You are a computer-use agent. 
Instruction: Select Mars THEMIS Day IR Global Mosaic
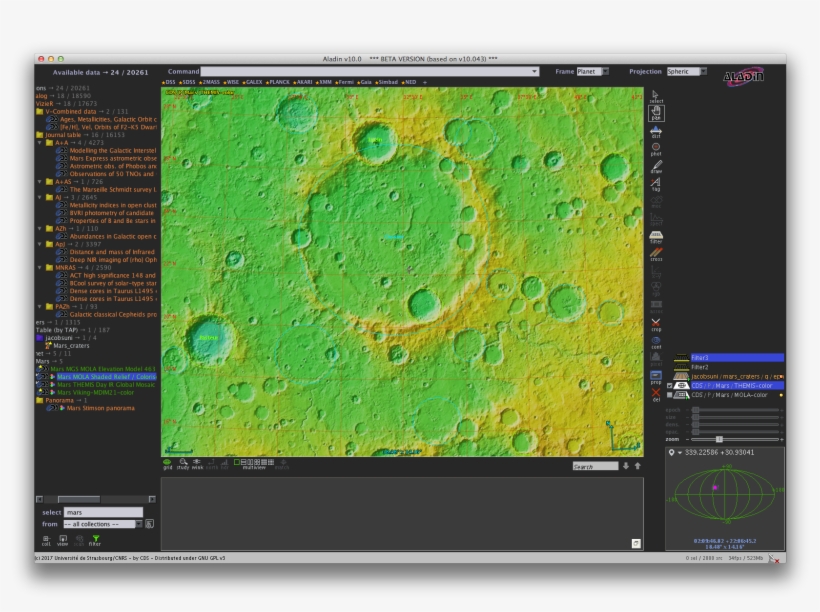click(x=105, y=384)
